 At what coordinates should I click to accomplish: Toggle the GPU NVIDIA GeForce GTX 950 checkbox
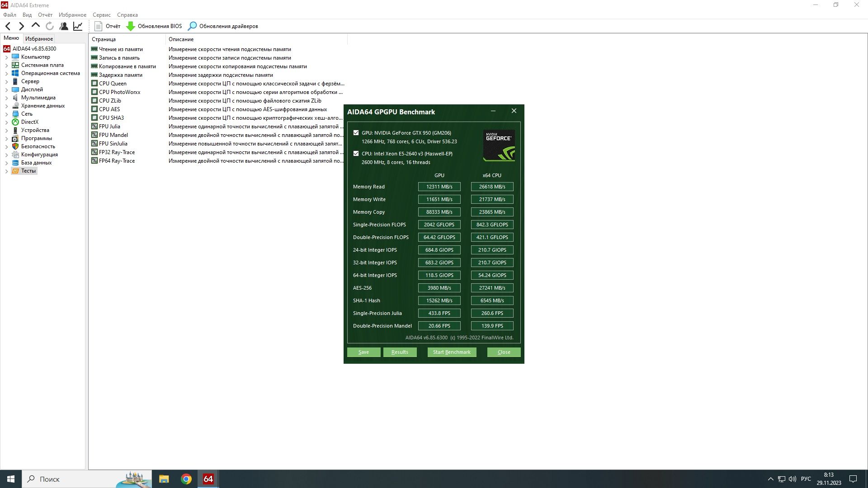point(356,133)
